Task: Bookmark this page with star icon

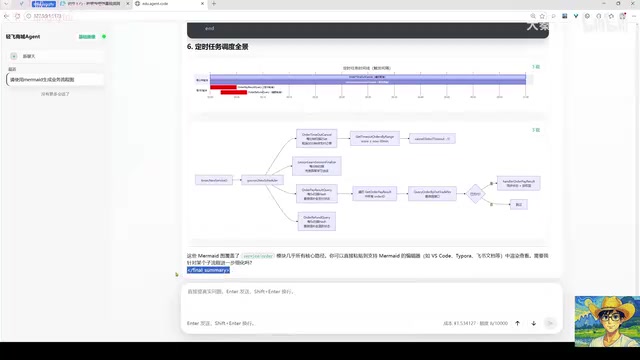Action: [x=542, y=16]
